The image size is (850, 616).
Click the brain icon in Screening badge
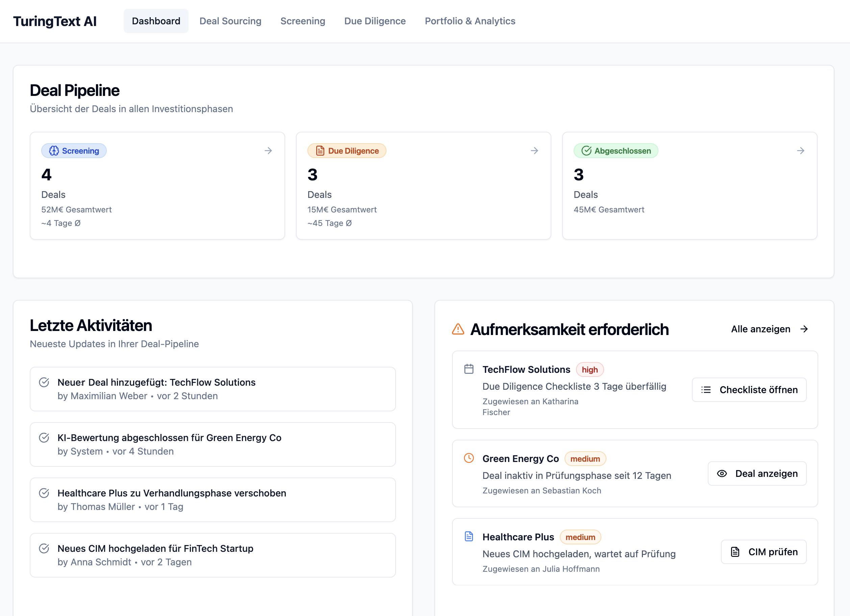pyautogui.click(x=54, y=151)
